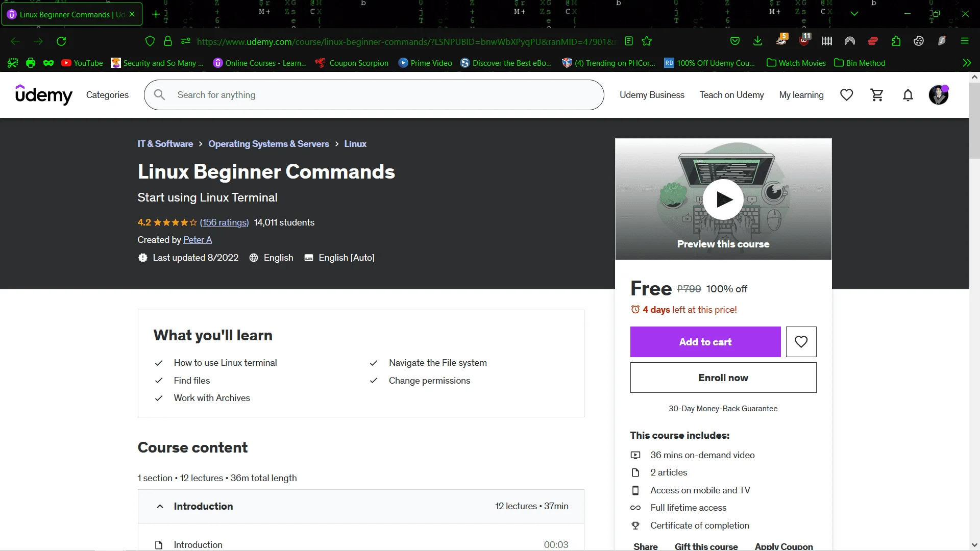This screenshot has height=551, width=980.
Task: Add course to wishlist with heart button
Action: 801,342
